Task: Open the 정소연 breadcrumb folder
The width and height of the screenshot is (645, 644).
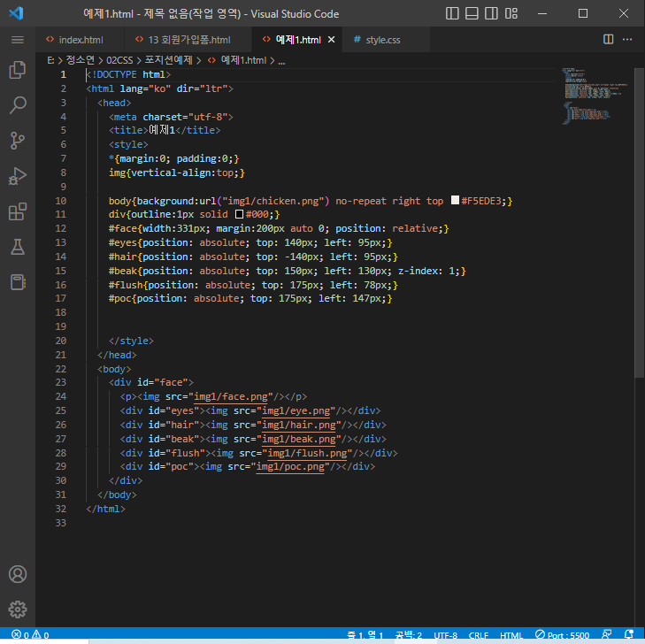Action: [x=81, y=60]
